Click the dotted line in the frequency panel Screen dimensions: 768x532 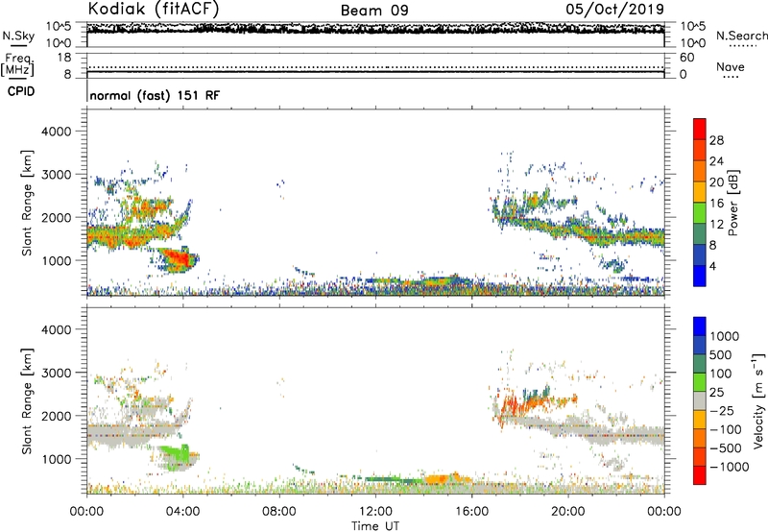point(375,67)
